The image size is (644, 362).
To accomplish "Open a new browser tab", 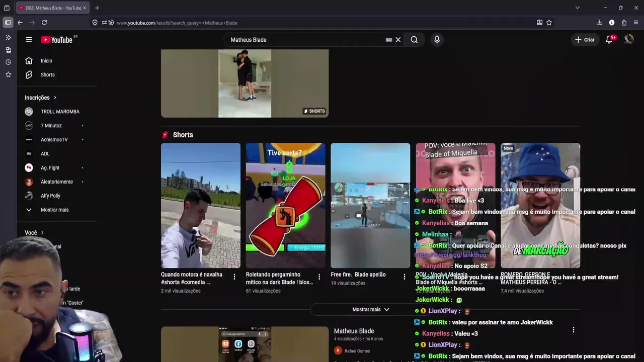I will click(x=97, y=8).
